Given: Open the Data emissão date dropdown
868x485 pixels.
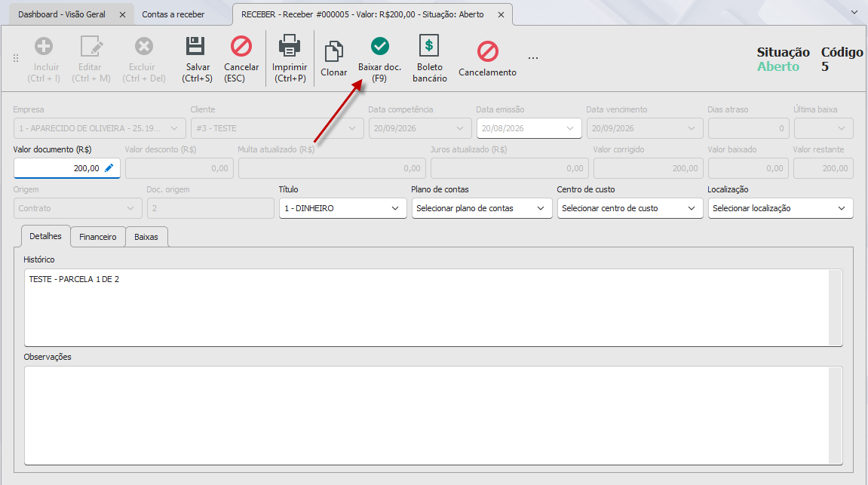Looking at the screenshot, I should [x=570, y=128].
